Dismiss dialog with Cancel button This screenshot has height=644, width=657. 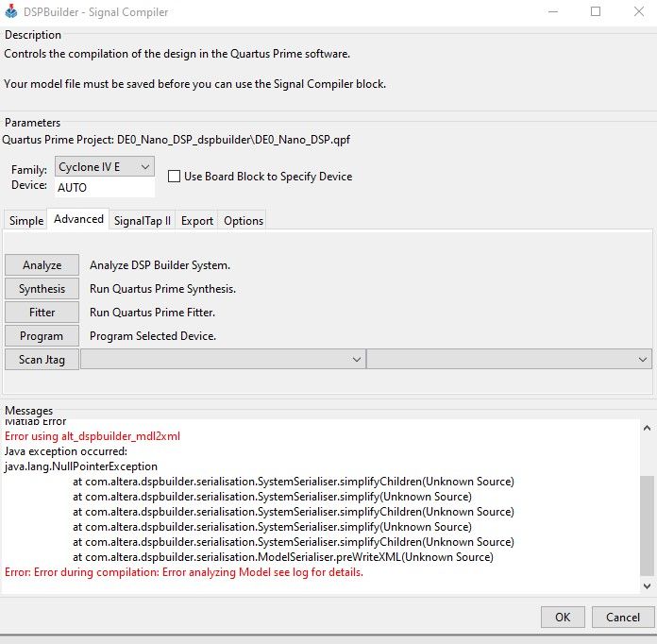[x=623, y=617]
